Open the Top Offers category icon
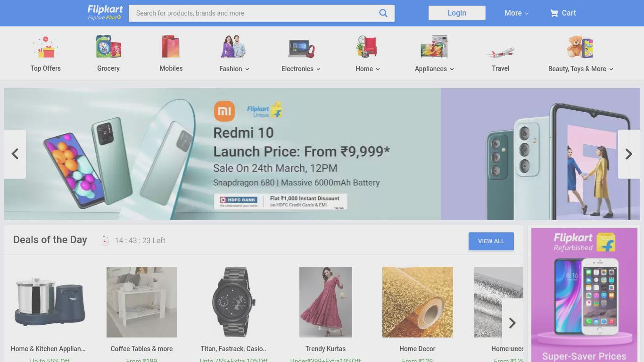The image size is (644, 362). tap(46, 47)
